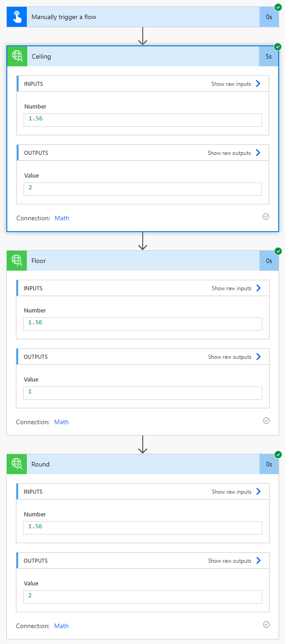Click connection status check in Ceiling card
The width and height of the screenshot is (285, 644).
pos(266,217)
